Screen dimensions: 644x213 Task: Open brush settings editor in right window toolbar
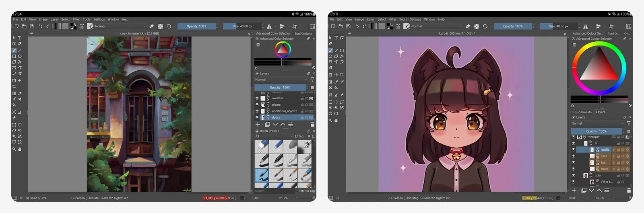coord(398,26)
